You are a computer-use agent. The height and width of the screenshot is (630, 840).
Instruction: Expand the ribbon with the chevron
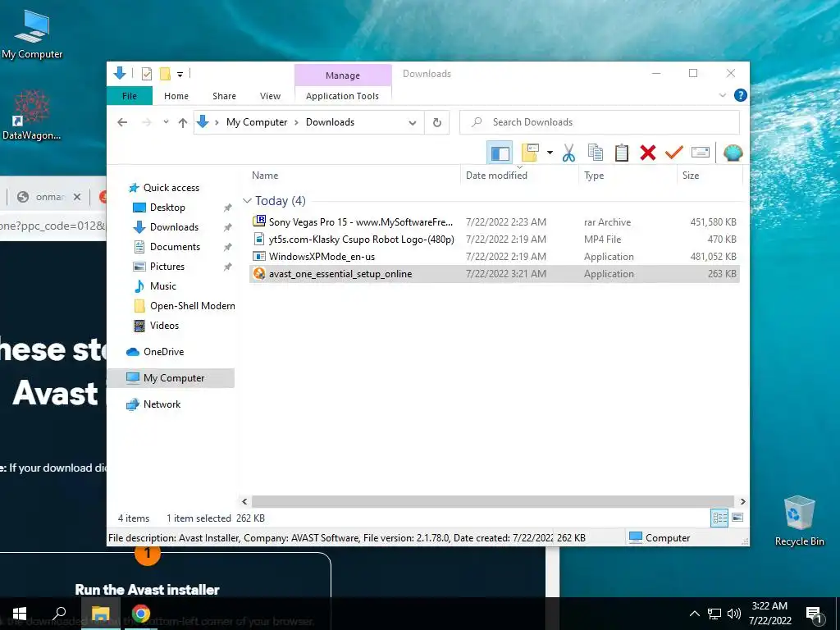[722, 95]
